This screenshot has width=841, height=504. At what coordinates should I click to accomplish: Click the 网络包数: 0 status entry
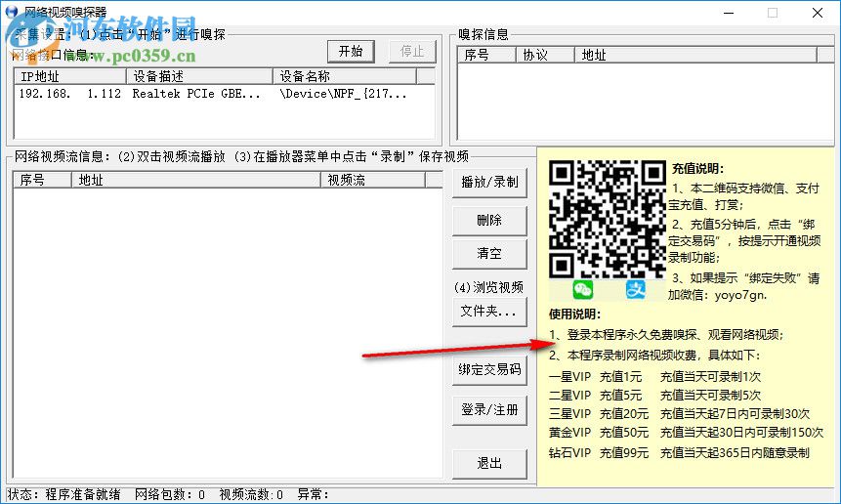coord(170,494)
